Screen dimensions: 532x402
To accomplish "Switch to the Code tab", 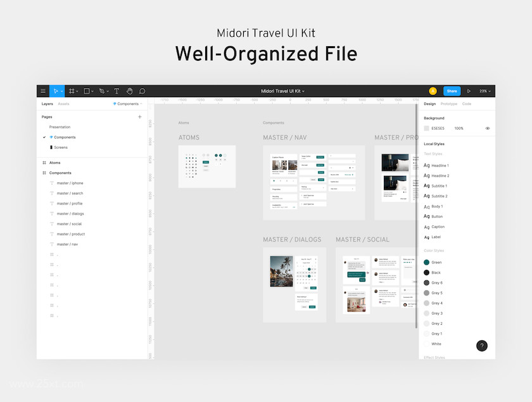I will pyautogui.click(x=467, y=104).
